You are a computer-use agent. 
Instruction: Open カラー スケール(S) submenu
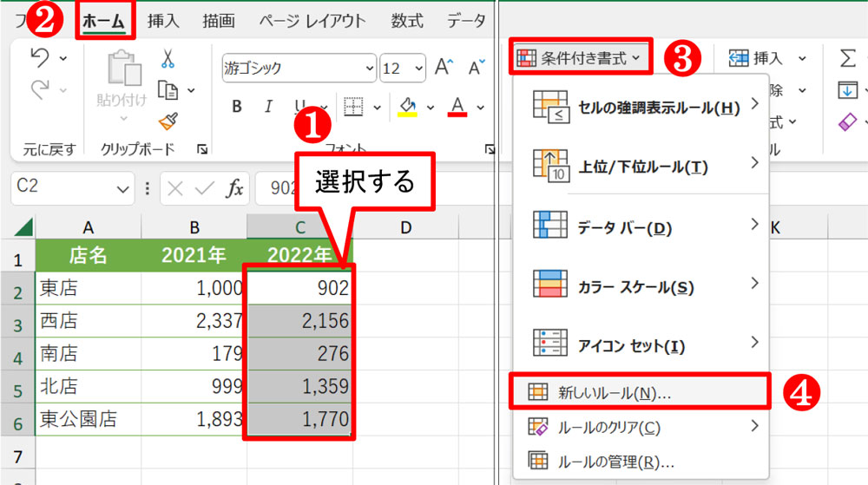tap(641, 285)
